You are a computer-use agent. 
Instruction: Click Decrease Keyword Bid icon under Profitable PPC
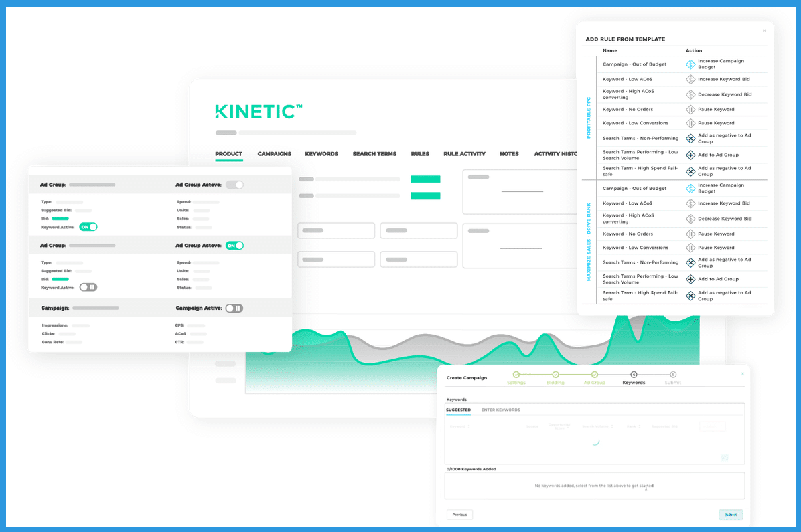click(x=690, y=94)
